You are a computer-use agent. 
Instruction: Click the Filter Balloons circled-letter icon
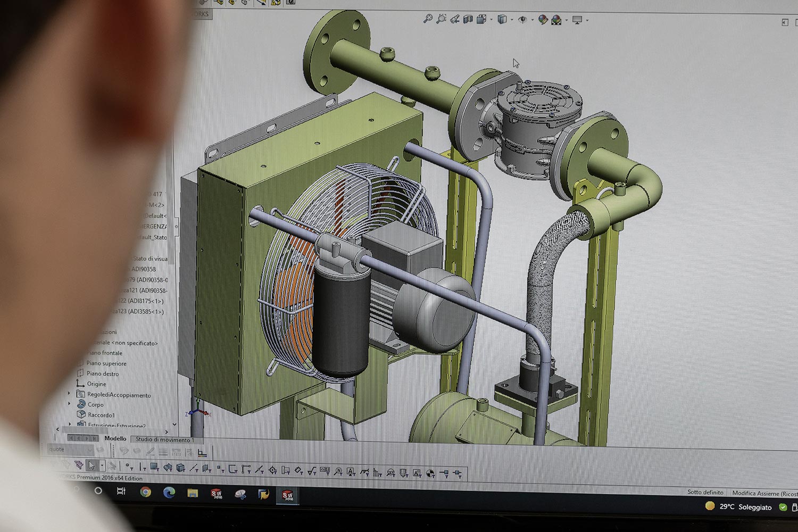click(x=338, y=471)
